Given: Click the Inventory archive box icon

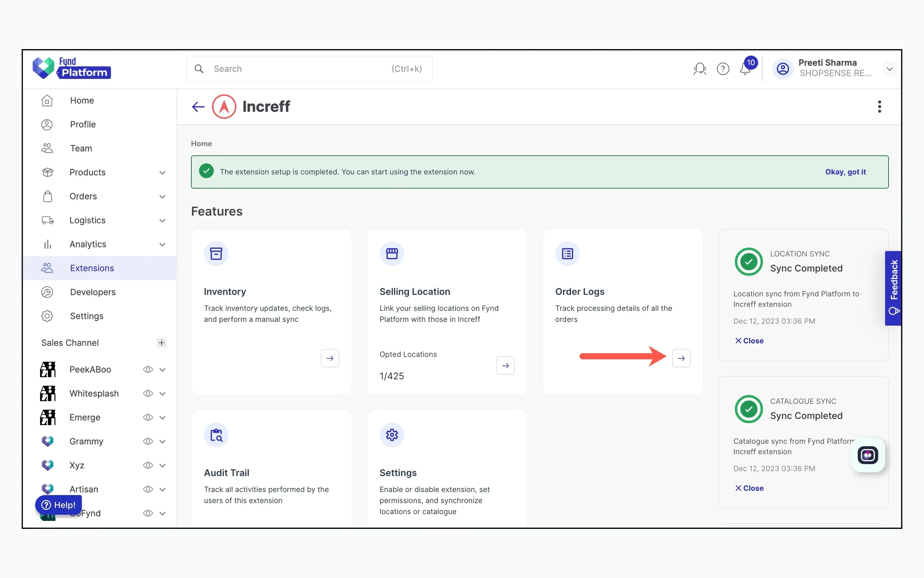Looking at the screenshot, I should pyautogui.click(x=216, y=254).
